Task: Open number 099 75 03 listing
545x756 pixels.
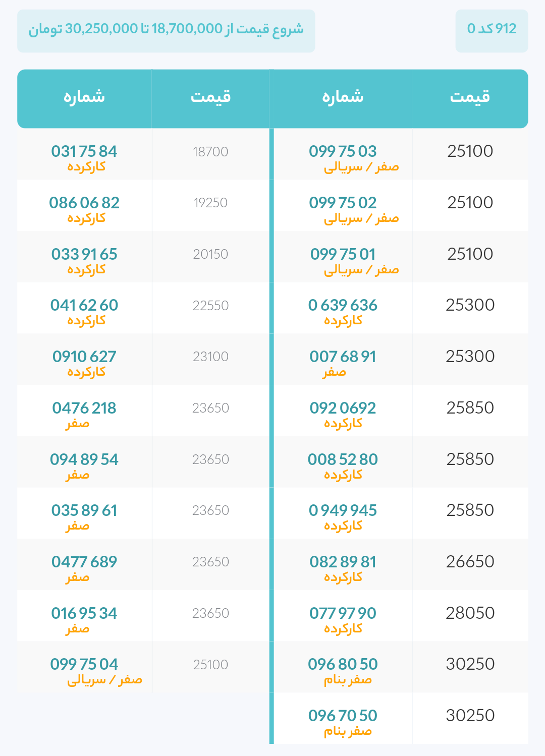Action: pos(343,151)
